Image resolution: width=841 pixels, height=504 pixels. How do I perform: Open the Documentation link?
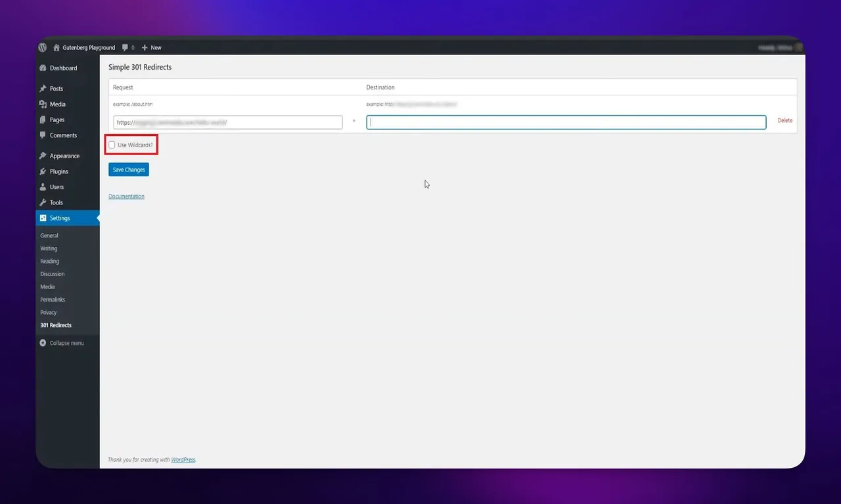tap(126, 196)
